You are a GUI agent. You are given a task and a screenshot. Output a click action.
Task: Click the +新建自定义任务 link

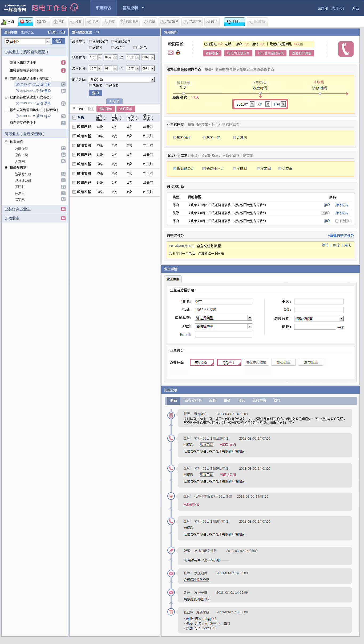click(x=341, y=236)
